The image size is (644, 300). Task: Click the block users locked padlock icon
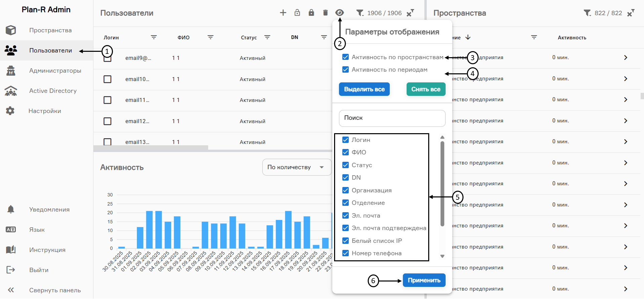tap(311, 13)
